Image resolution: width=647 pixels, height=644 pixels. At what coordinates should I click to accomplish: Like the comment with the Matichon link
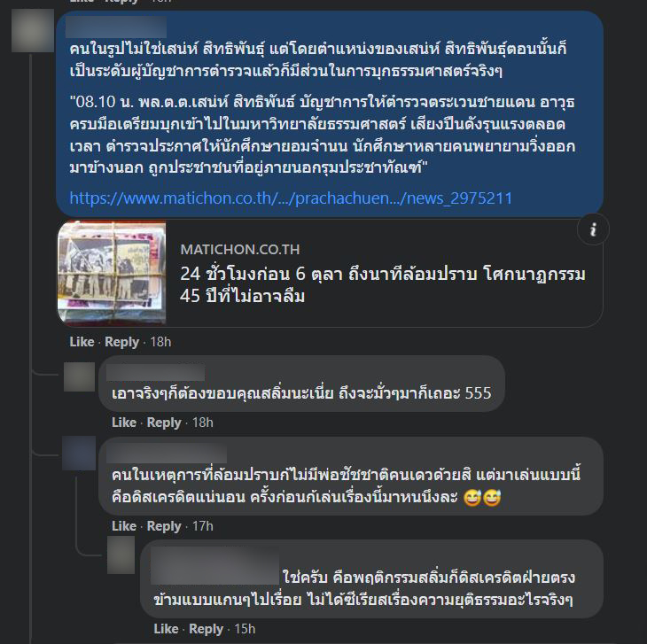click(x=82, y=342)
